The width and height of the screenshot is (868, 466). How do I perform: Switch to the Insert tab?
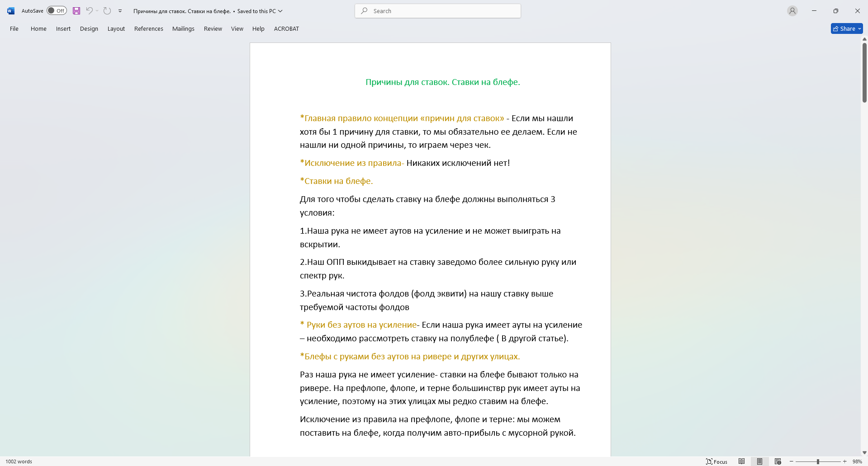(x=63, y=28)
